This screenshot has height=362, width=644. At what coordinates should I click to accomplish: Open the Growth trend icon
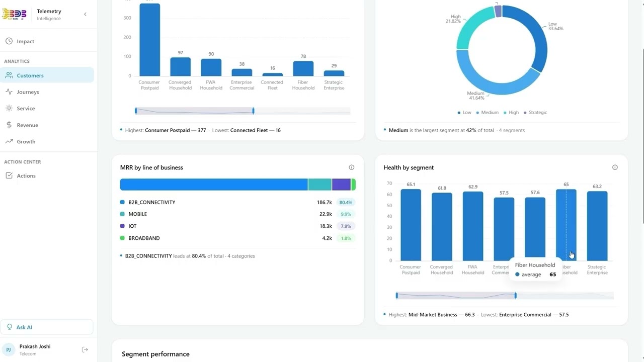coord(9,142)
